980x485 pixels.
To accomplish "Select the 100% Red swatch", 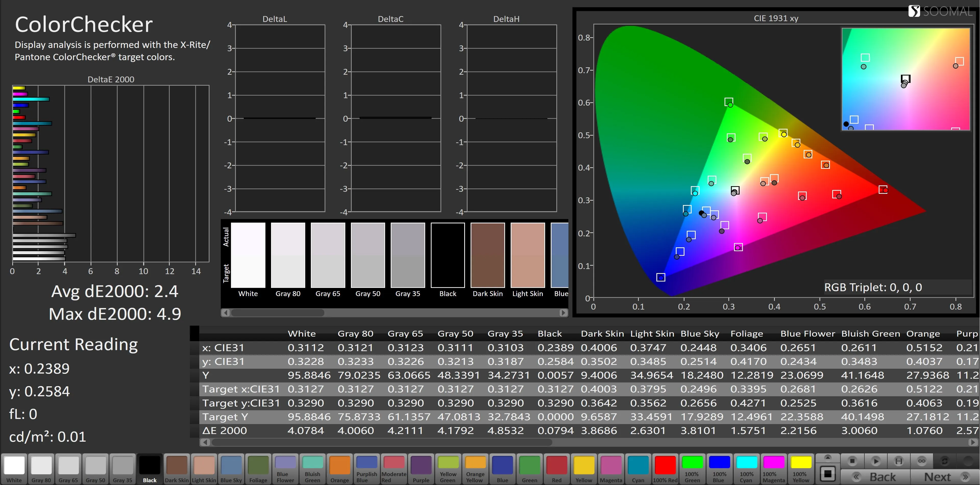I will click(x=665, y=469).
